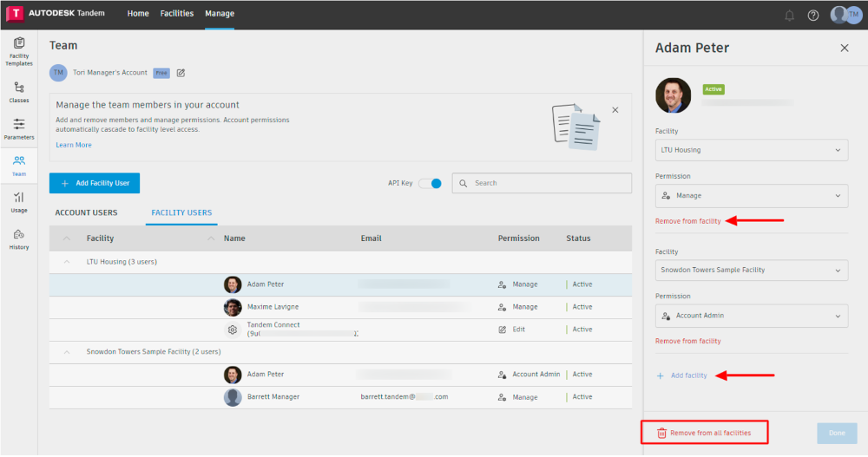Screen dimensions: 868x457
Task: Click Active status in Maxime Lavigne row
Action: click(x=582, y=307)
